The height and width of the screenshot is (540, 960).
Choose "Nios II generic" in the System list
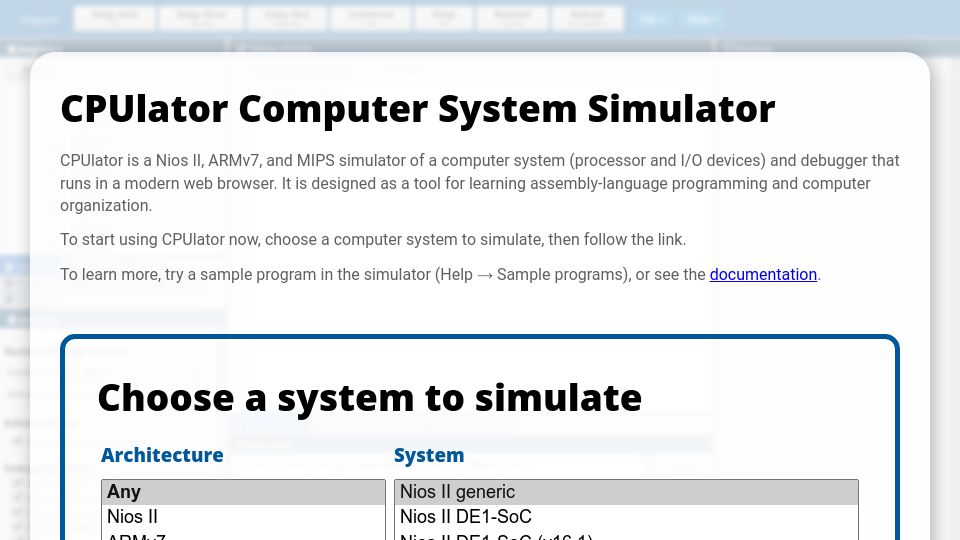(x=626, y=492)
